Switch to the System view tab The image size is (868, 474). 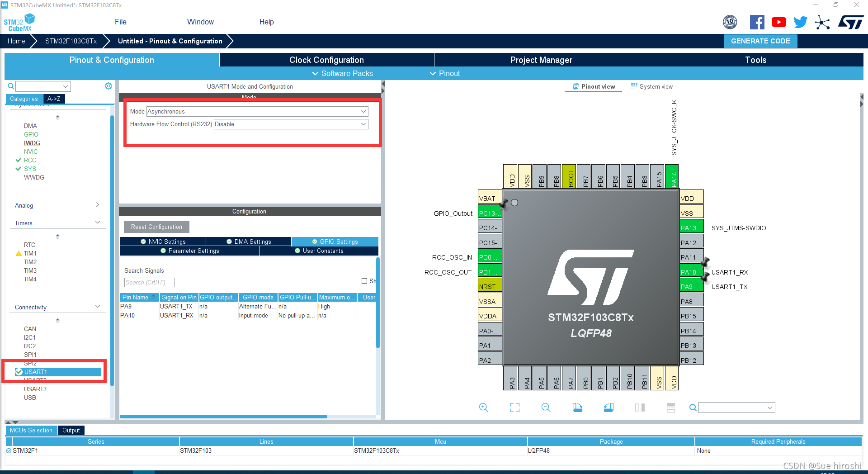coord(651,86)
